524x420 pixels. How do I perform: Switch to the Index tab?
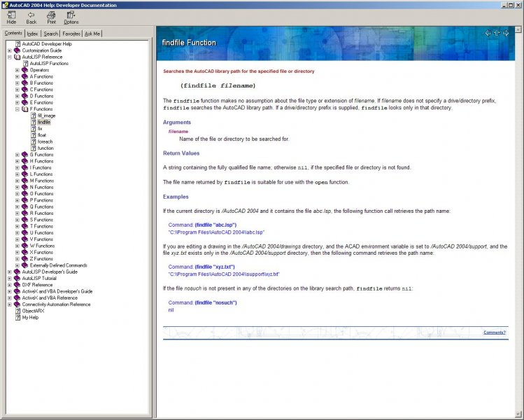tap(33, 34)
